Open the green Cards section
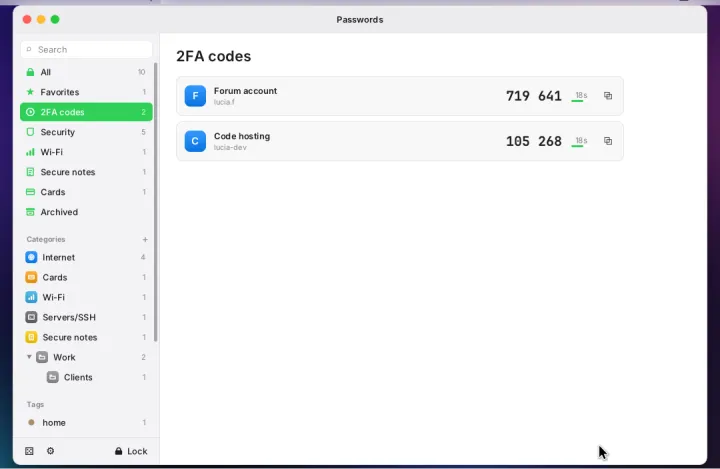The width and height of the screenshot is (720, 469). point(86,192)
